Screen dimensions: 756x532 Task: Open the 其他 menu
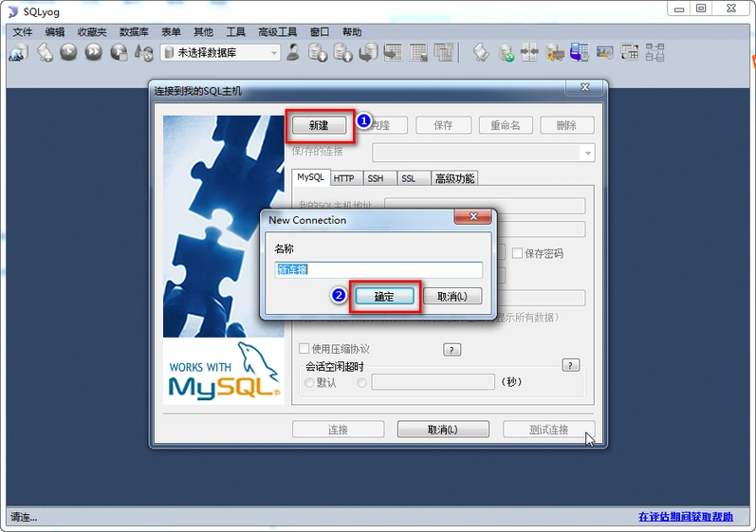(203, 32)
